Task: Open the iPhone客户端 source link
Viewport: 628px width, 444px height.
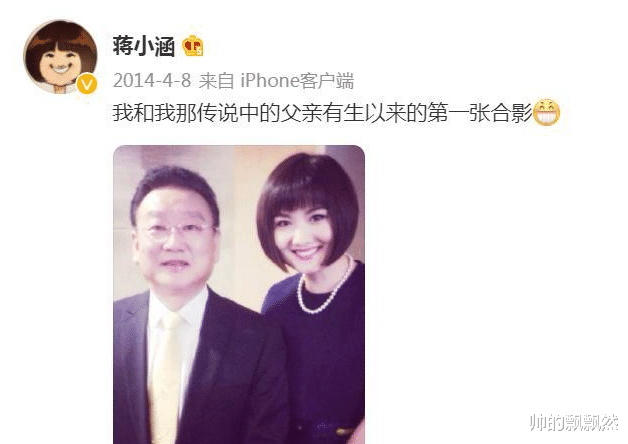Action: pyautogui.click(x=297, y=80)
